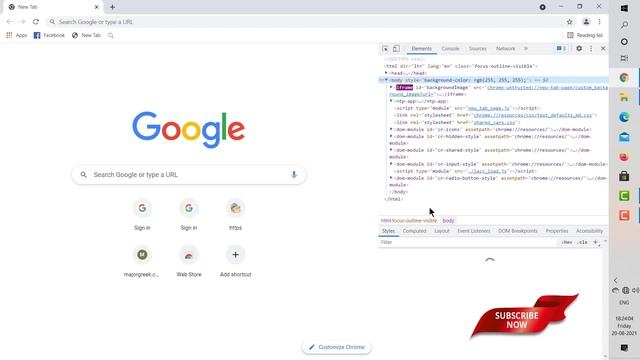Open Reading list button
Screen dimensions: 640x360
[585, 36]
